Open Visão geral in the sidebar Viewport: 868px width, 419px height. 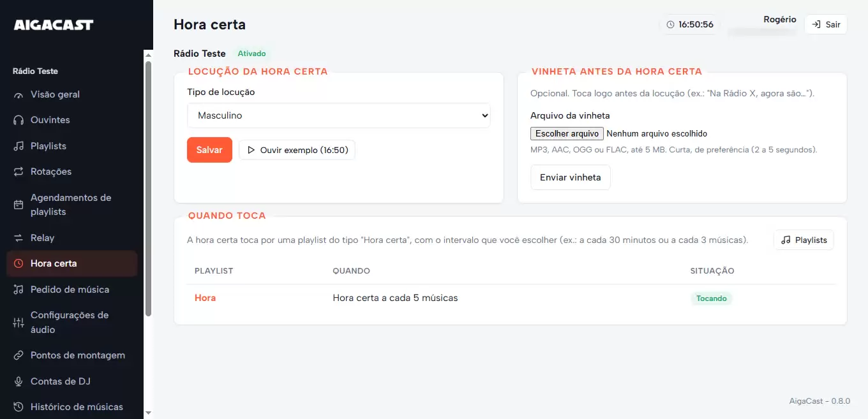click(71, 95)
